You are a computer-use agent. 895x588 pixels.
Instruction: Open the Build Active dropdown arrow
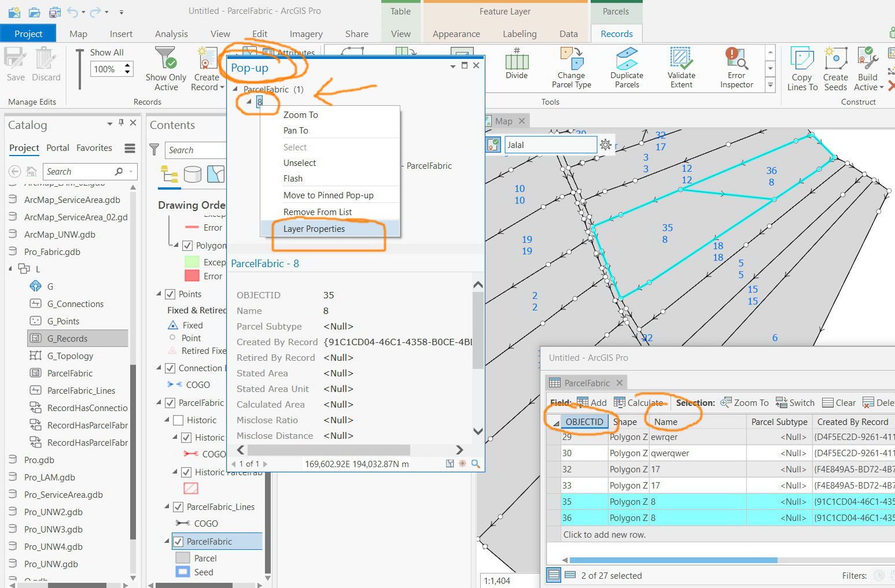coord(881,87)
